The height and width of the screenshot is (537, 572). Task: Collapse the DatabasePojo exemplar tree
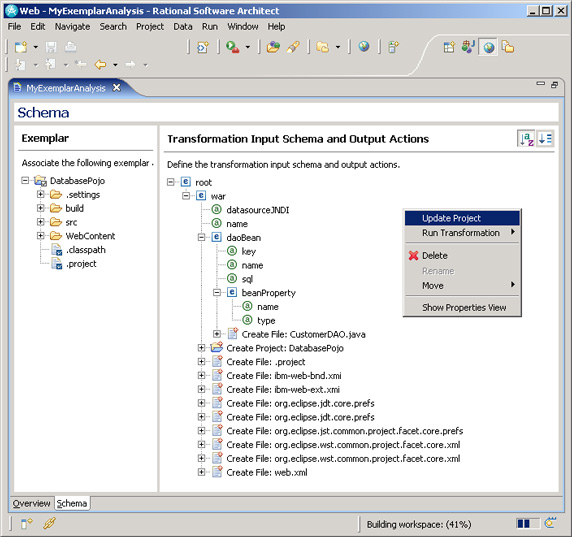(x=25, y=180)
